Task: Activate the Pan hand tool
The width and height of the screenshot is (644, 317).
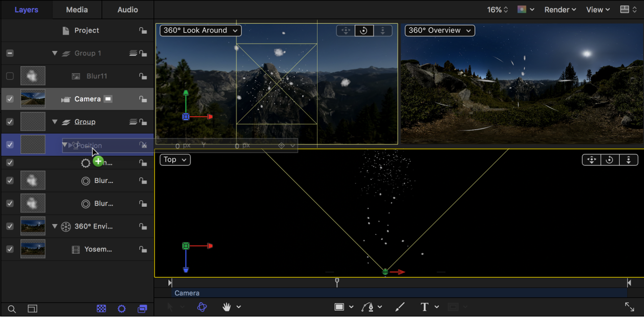Action: coord(225,307)
